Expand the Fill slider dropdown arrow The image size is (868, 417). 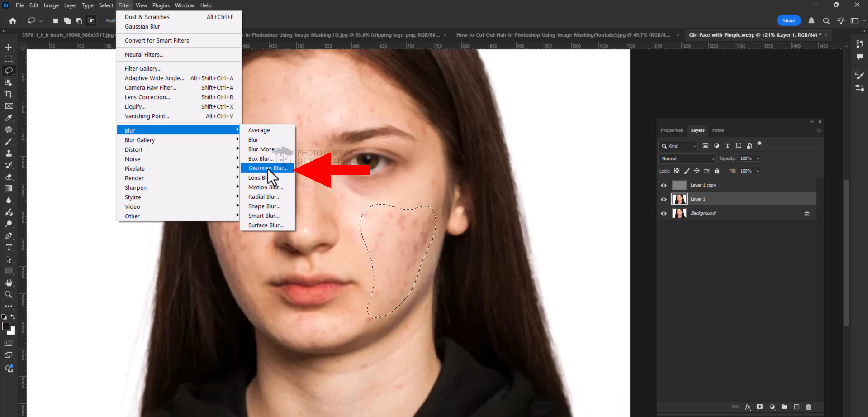tap(758, 171)
